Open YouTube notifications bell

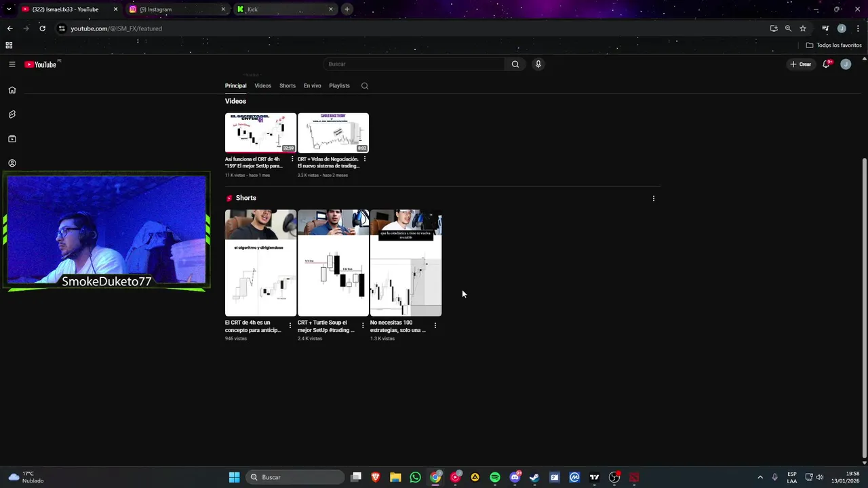coord(826,64)
